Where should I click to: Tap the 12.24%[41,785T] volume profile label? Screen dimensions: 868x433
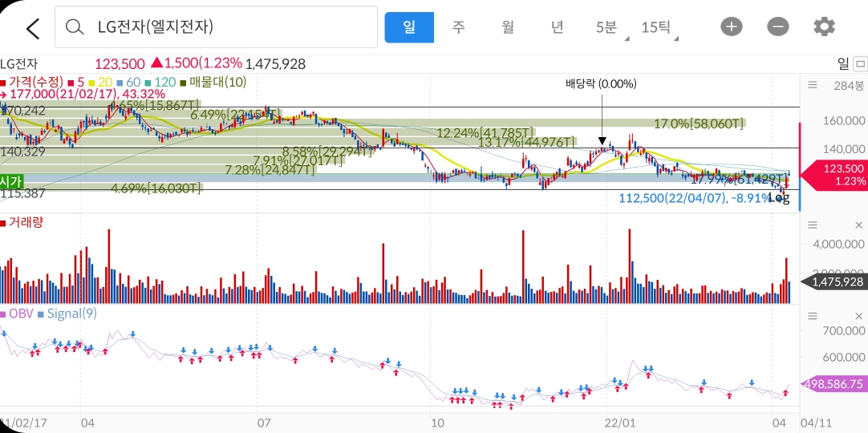(485, 133)
